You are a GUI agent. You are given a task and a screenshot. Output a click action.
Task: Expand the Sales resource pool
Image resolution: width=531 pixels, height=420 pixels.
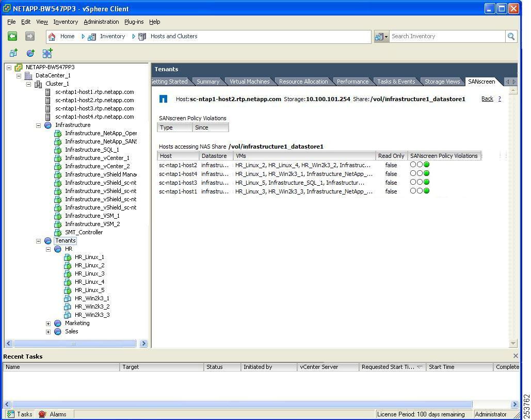[49, 332]
